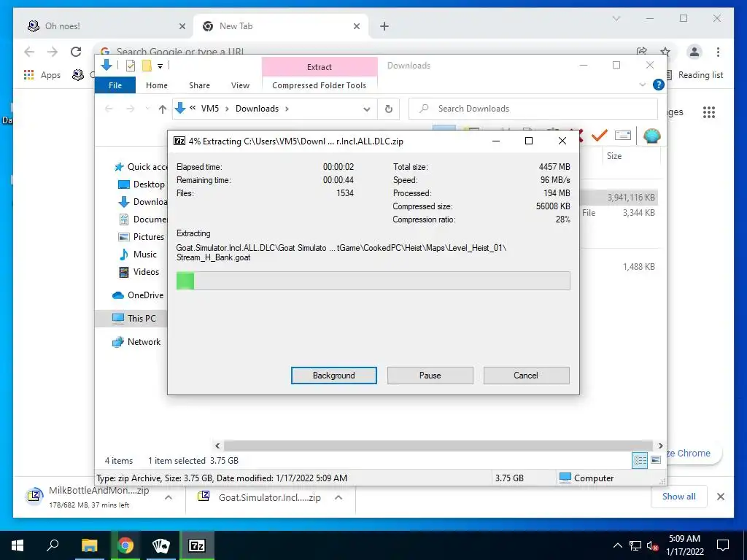The height and width of the screenshot is (560, 747).
Task: Click the Search Downloads field
Action: tap(533, 109)
